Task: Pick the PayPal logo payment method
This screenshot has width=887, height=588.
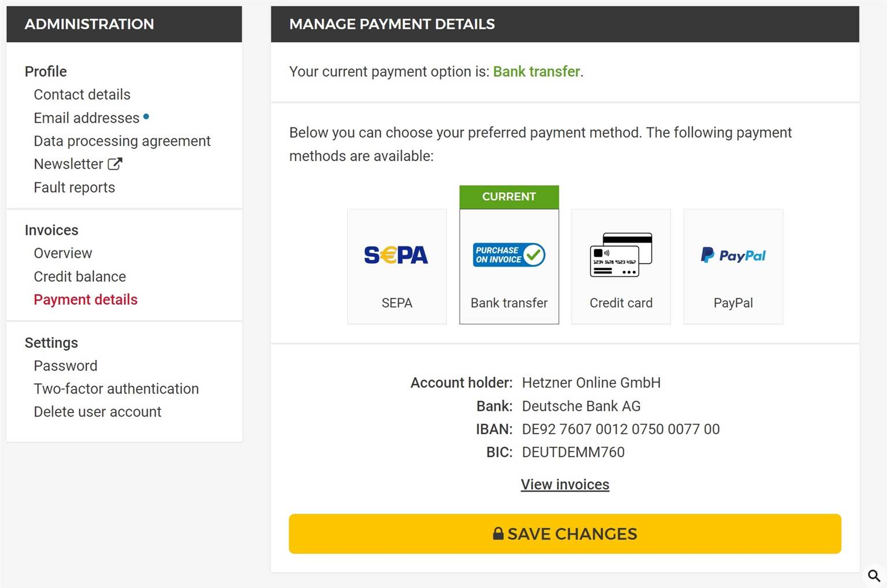Action: 733,254
